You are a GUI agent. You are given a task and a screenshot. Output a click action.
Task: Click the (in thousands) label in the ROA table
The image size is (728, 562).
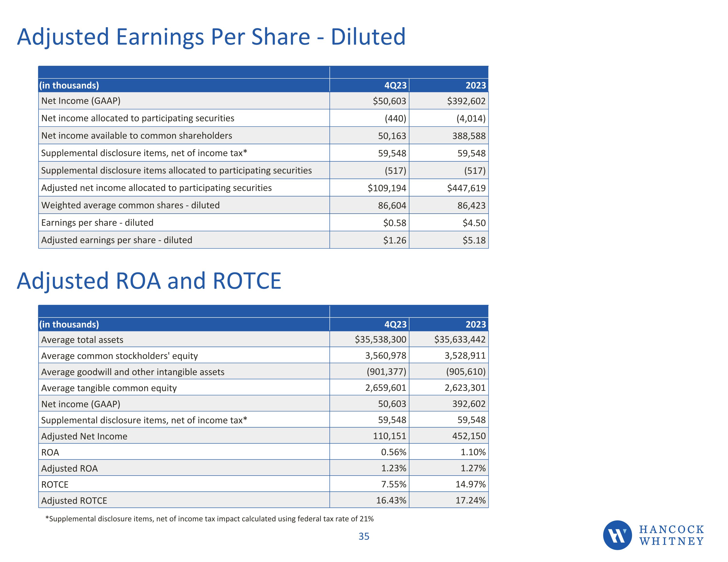69,324
